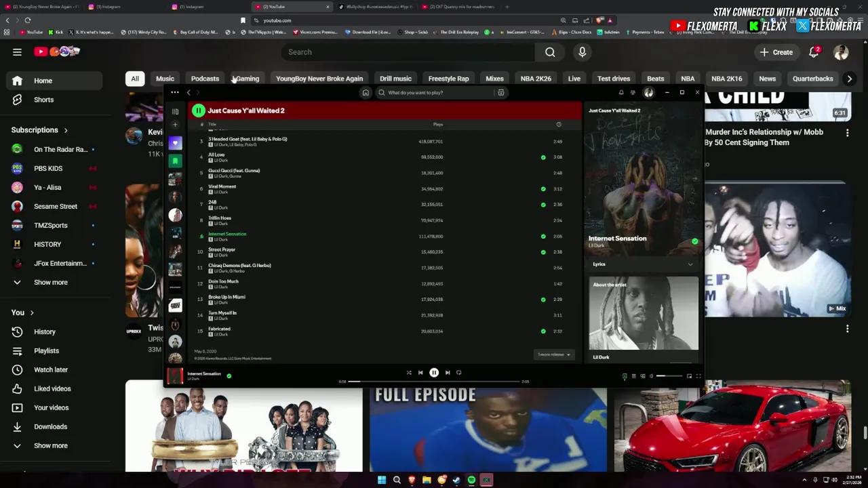Mute Spotify volume speaker icon
868x488 pixels.
652,376
